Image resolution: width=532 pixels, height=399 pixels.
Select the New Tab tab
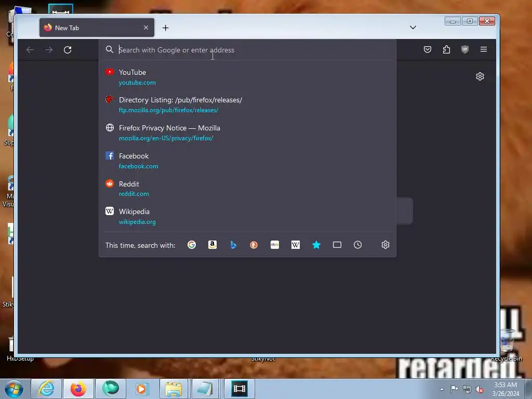(x=97, y=28)
